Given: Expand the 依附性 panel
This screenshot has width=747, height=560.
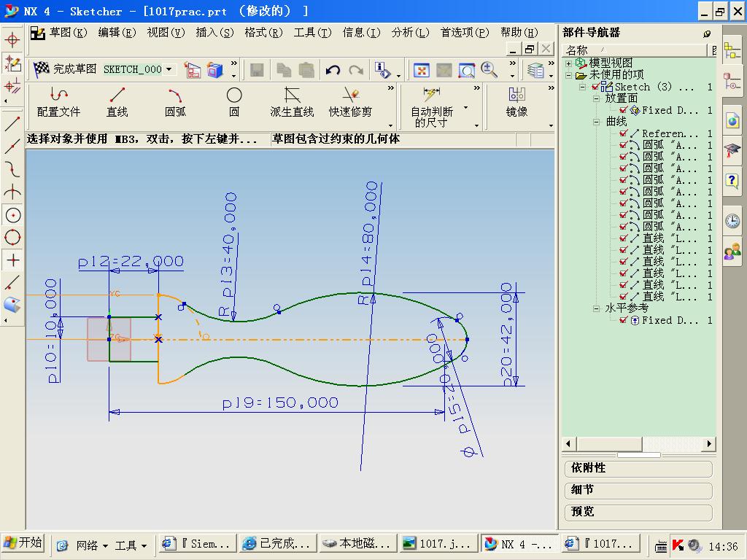Looking at the screenshot, I should click(638, 468).
